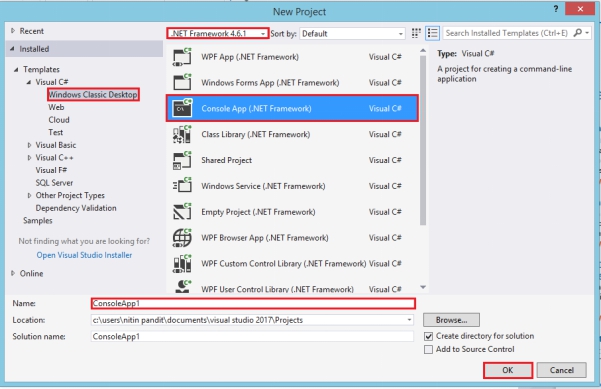Click the help question mark icon
The image size is (601, 389).
point(556,9)
